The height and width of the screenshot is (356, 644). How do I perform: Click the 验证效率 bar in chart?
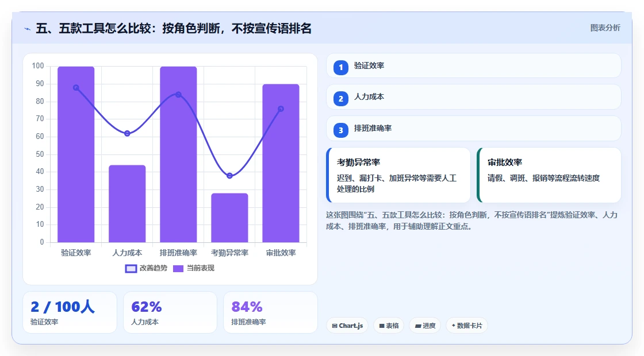[76, 154]
